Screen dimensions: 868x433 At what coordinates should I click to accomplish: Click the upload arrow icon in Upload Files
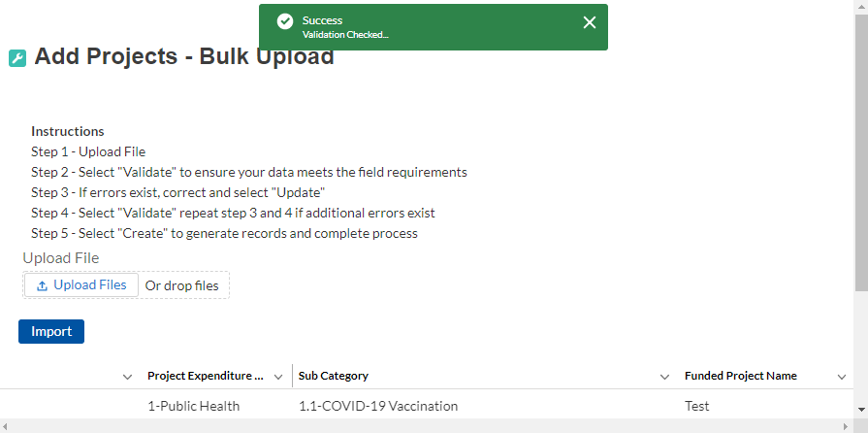click(x=42, y=285)
